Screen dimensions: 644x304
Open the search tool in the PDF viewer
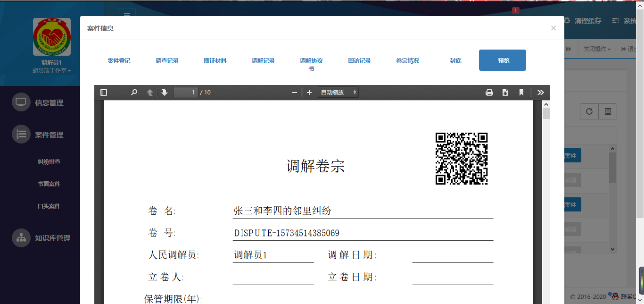pyautogui.click(x=134, y=92)
